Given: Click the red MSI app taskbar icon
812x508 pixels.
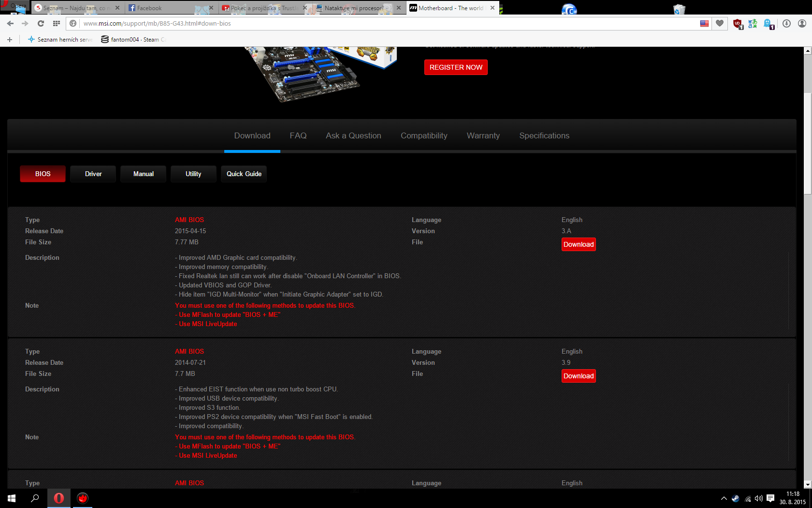Looking at the screenshot, I should click(83, 498).
